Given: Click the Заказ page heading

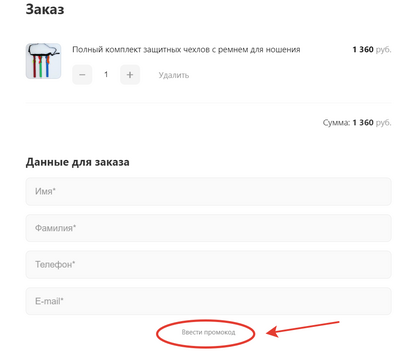Looking at the screenshot, I should pyautogui.click(x=45, y=9).
